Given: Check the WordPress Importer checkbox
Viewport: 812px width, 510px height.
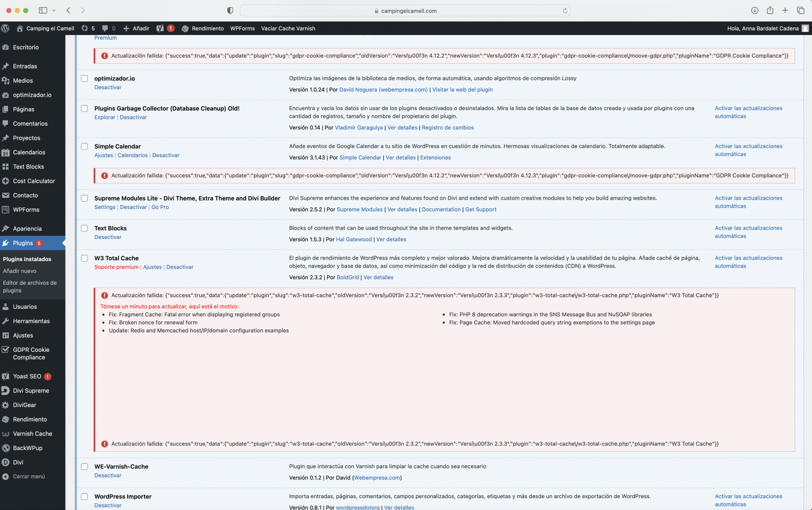Looking at the screenshot, I should [85, 496].
